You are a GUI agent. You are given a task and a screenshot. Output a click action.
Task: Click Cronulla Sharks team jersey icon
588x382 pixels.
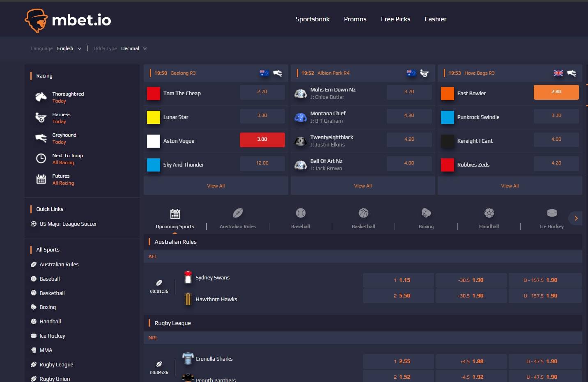(188, 359)
